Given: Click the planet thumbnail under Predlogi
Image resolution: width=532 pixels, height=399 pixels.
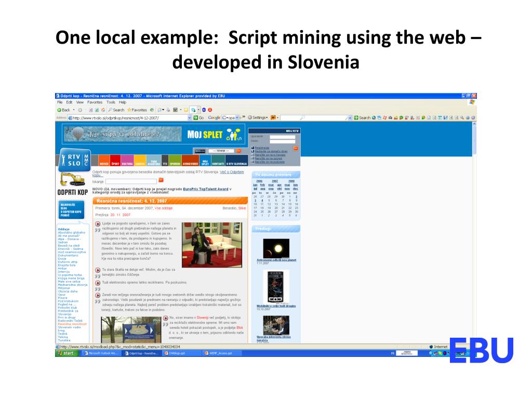Looking at the screenshot, I should click(x=276, y=248).
